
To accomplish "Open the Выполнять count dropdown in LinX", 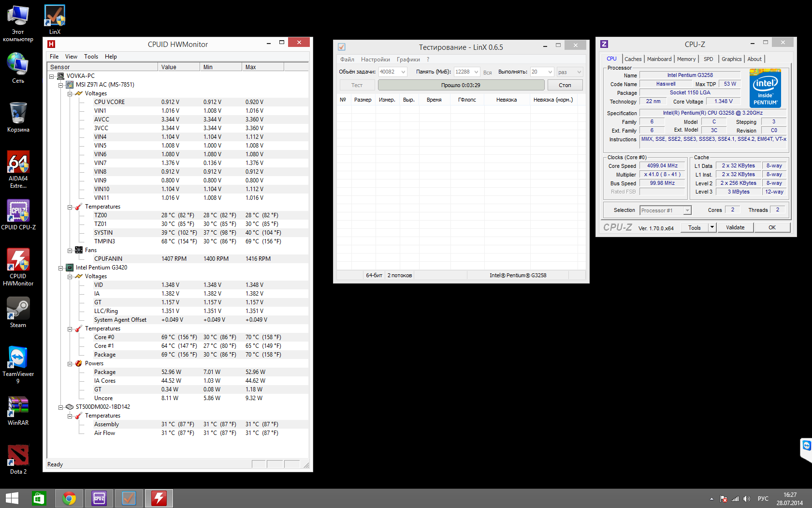I will point(550,72).
